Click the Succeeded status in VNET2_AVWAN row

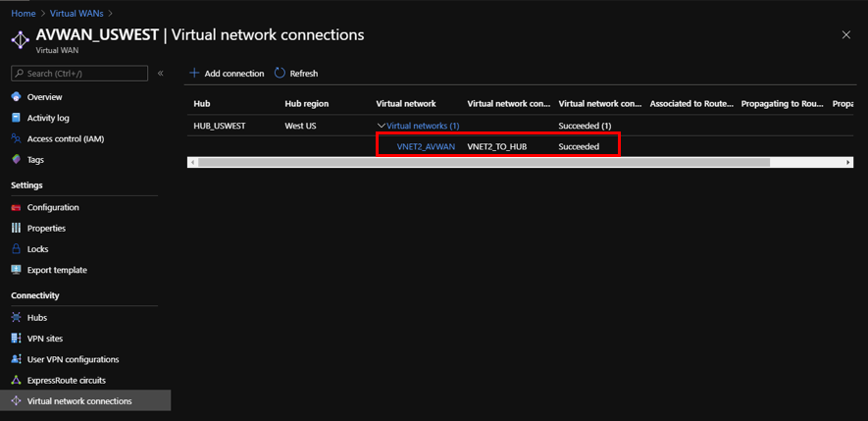point(579,147)
